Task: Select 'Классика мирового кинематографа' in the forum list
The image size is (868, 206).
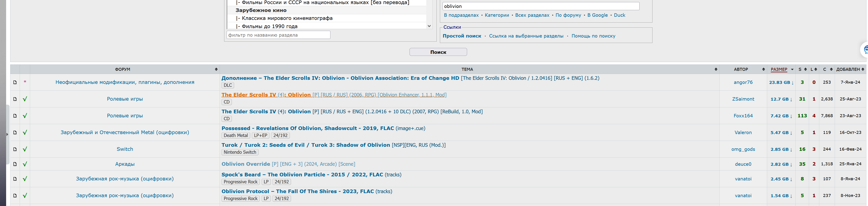Action: (x=327, y=18)
